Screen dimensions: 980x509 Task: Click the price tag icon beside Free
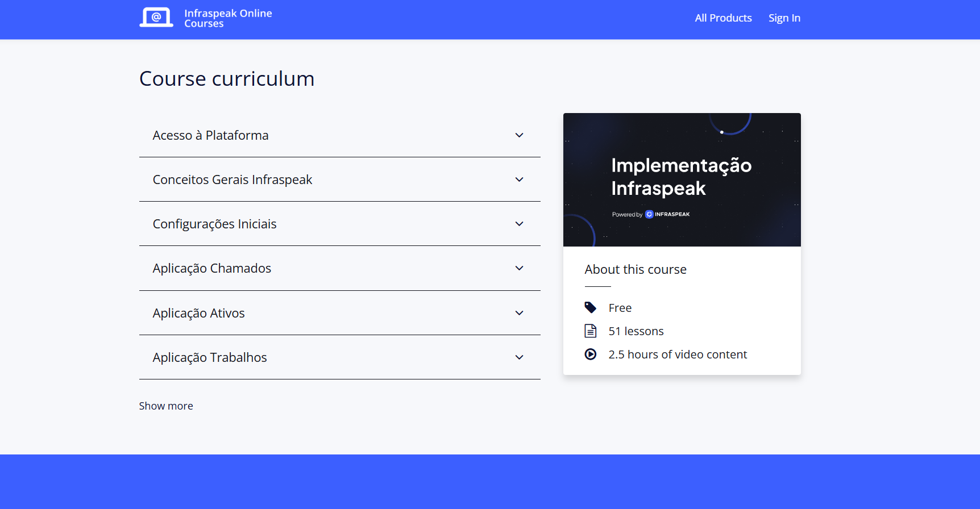click(x=591, y=307)
